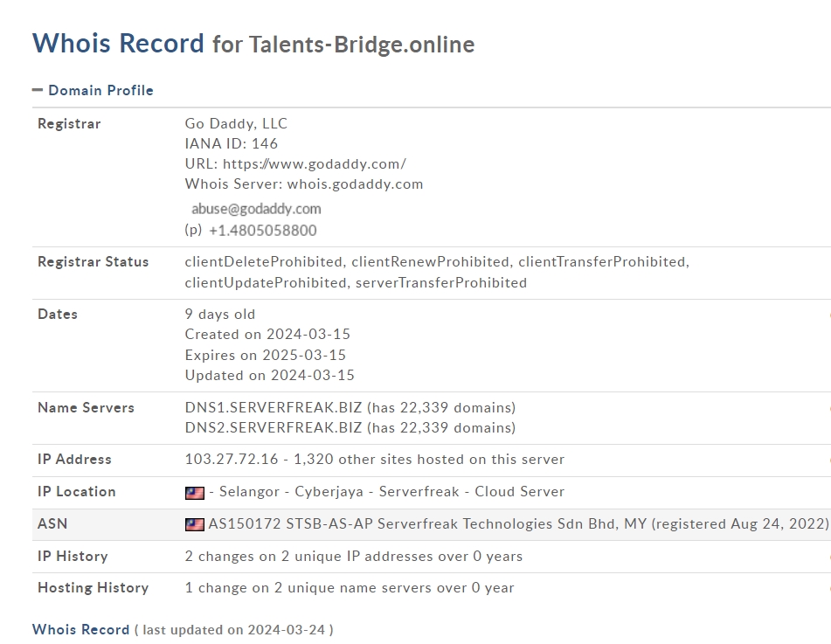Click the ASN row label

click(x=52, y=523)
